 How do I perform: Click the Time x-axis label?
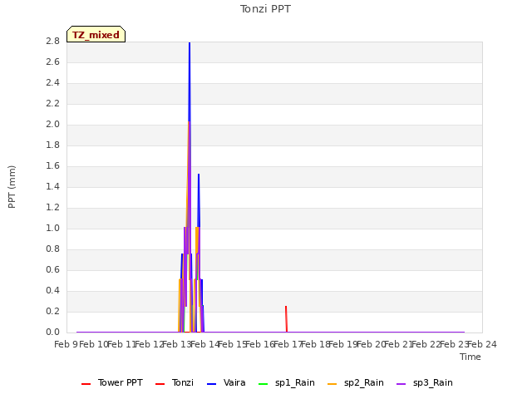coord(470,357)
